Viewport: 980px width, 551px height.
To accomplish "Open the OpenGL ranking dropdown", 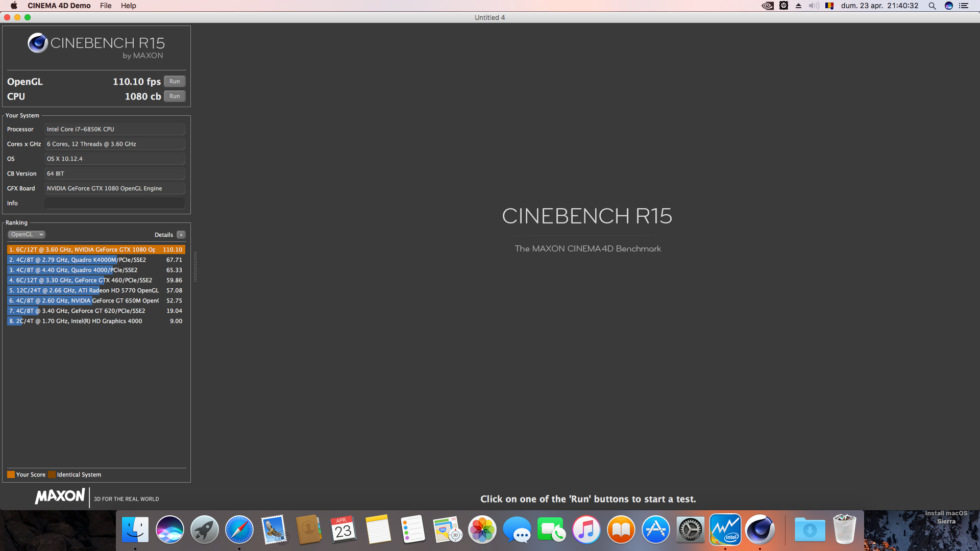I will pos(27,235).
